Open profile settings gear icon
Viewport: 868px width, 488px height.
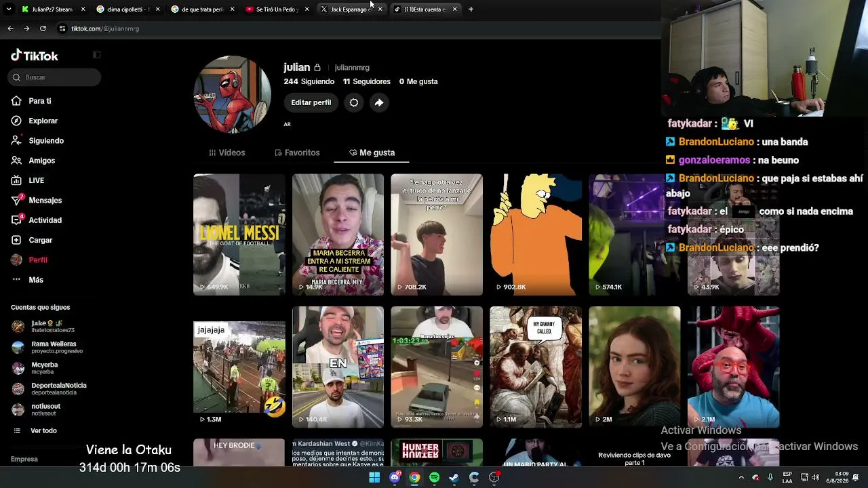coord(354,102)
